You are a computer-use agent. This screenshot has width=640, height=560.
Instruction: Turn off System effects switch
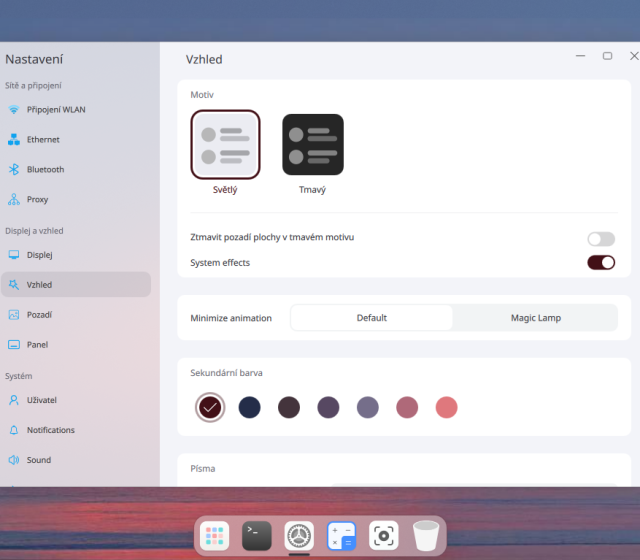tap(601, 263)
